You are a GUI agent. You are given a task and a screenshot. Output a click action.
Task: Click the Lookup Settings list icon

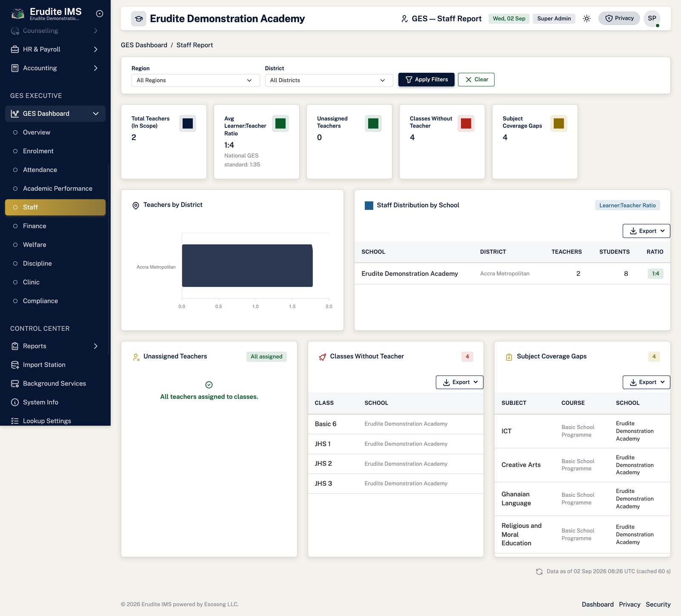[x=15, y=421]
